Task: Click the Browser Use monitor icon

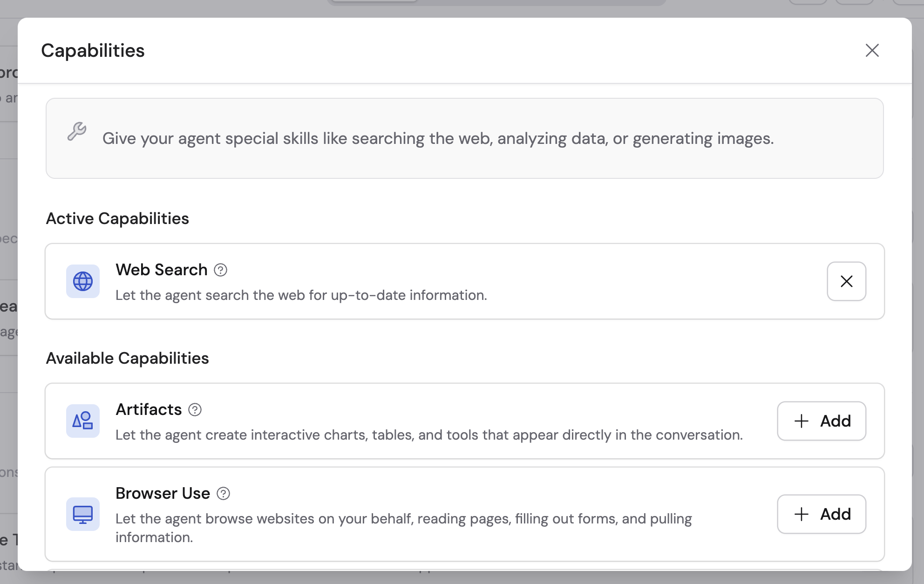Action: (x=82, y=514)
